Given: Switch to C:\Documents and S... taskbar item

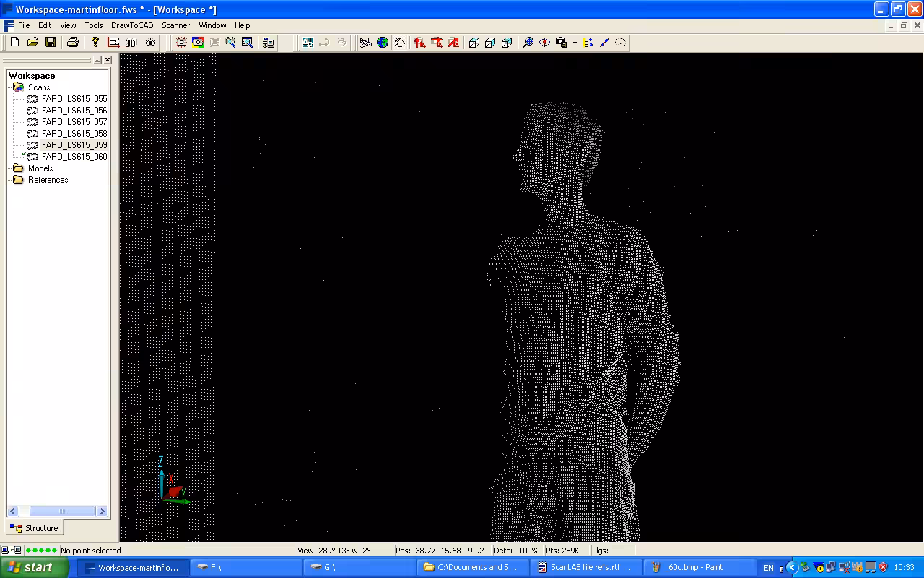Looking at the screenshot, I should pyautogui.click(x=473, y=567).
